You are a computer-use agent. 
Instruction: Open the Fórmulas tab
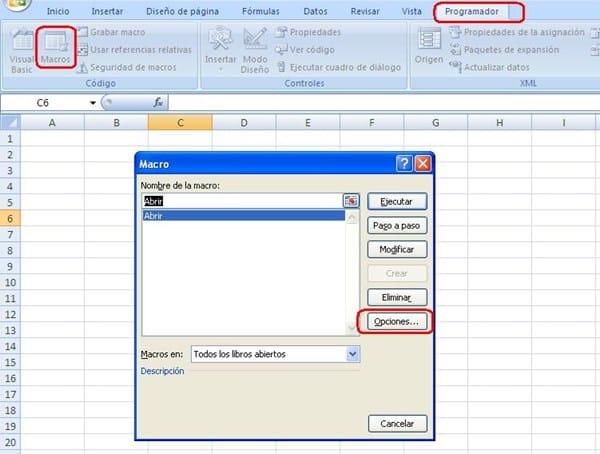pyautogui.click(x=261, y=11)
